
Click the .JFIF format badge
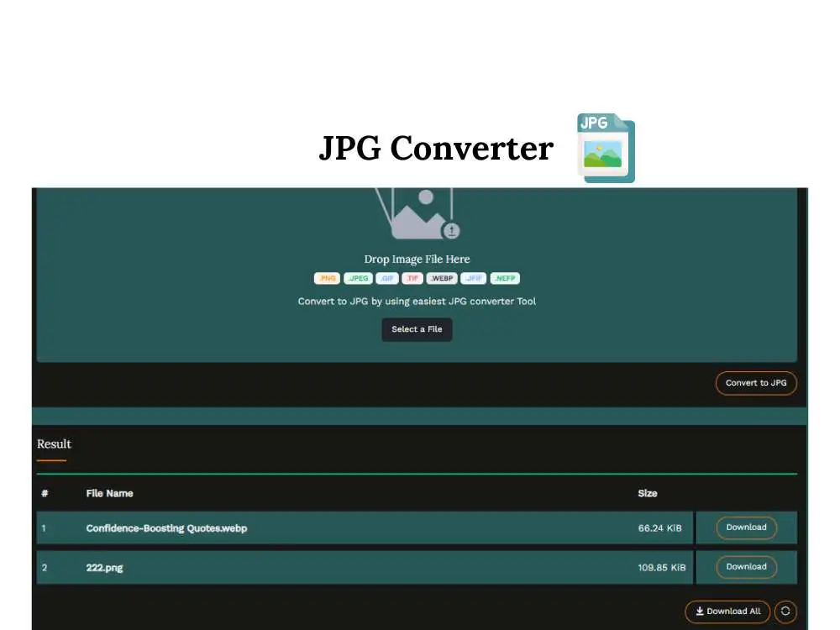473,278
